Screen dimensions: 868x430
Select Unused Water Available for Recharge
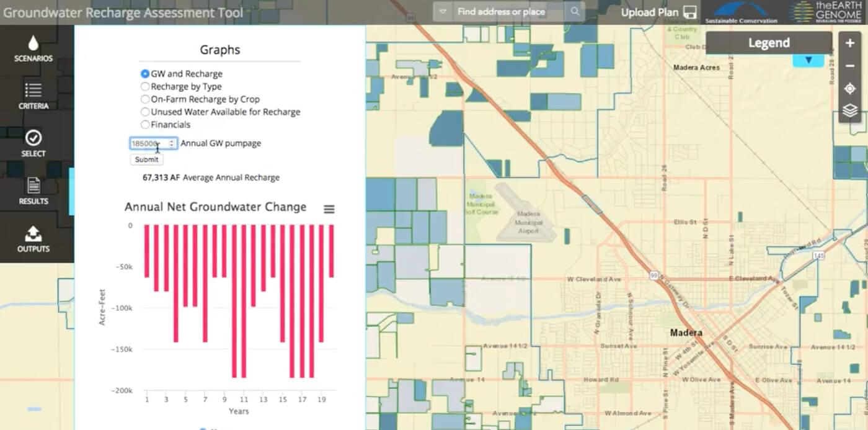[x=145, y=112]
